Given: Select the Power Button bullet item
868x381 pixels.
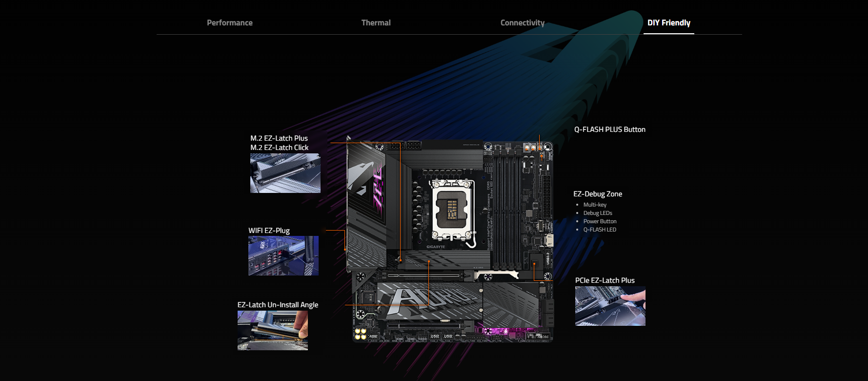Looking at the screenshot, I should pyautogui.click(x=600, y=221).
